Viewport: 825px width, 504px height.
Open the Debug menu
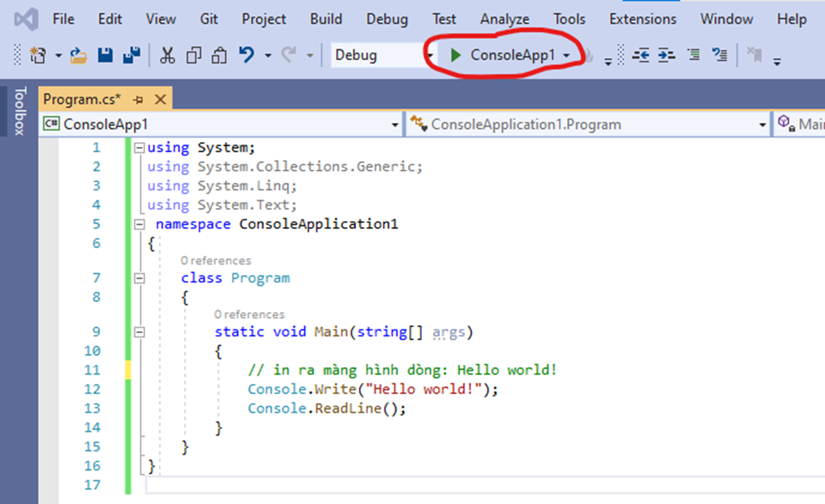tap(387, 19)
